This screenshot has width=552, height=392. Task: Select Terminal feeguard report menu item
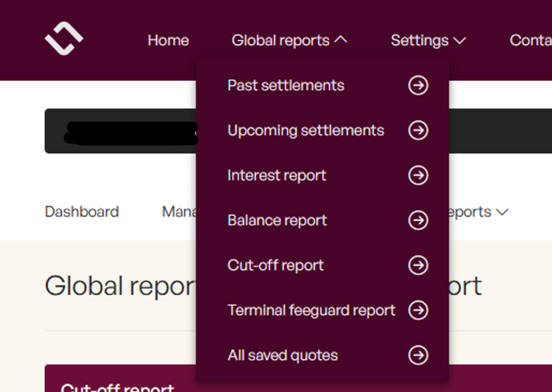click(311, 310)
